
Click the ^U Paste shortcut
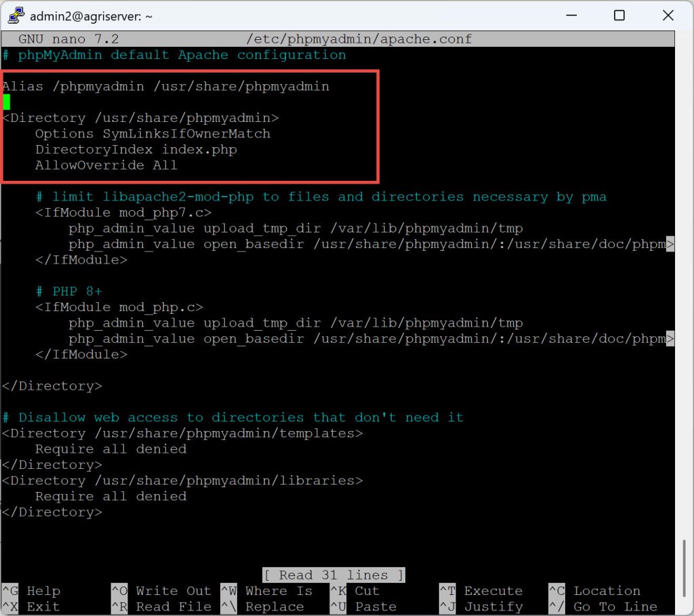pos(363,607)
